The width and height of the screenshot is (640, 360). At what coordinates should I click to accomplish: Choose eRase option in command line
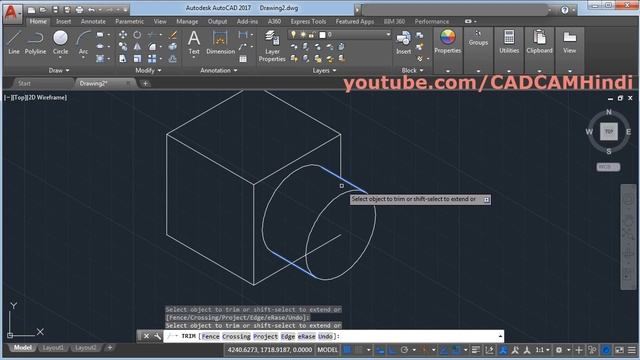click(x=306, y=336)
